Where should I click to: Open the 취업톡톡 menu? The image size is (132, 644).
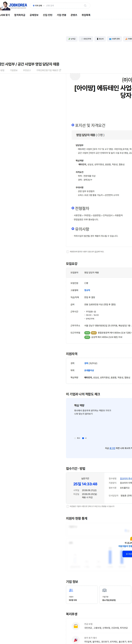86,15
